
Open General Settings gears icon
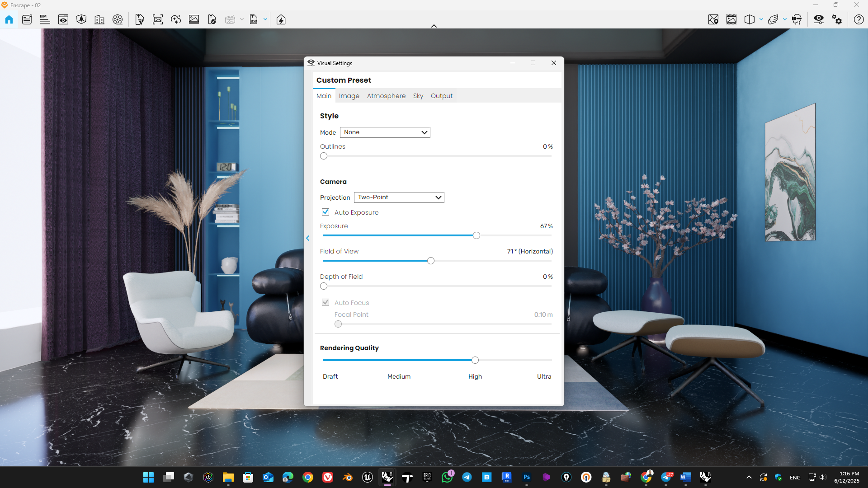(837, 19)
